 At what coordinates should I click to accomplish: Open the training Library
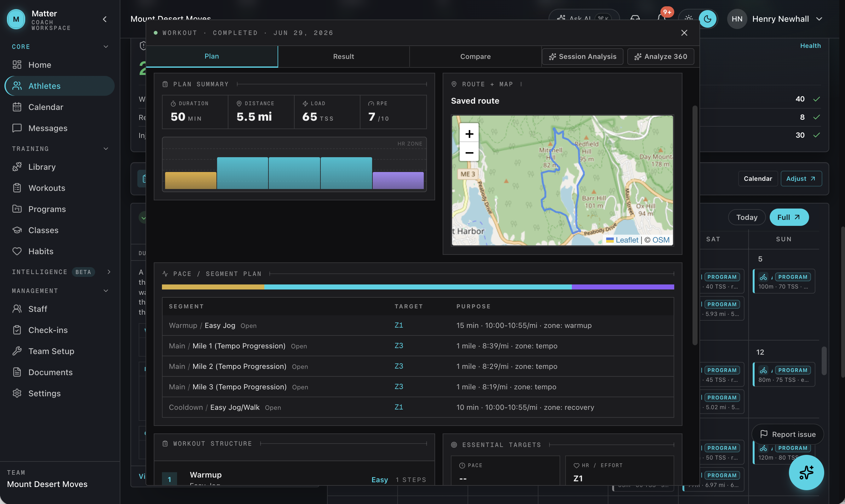[x=60, y=167]
